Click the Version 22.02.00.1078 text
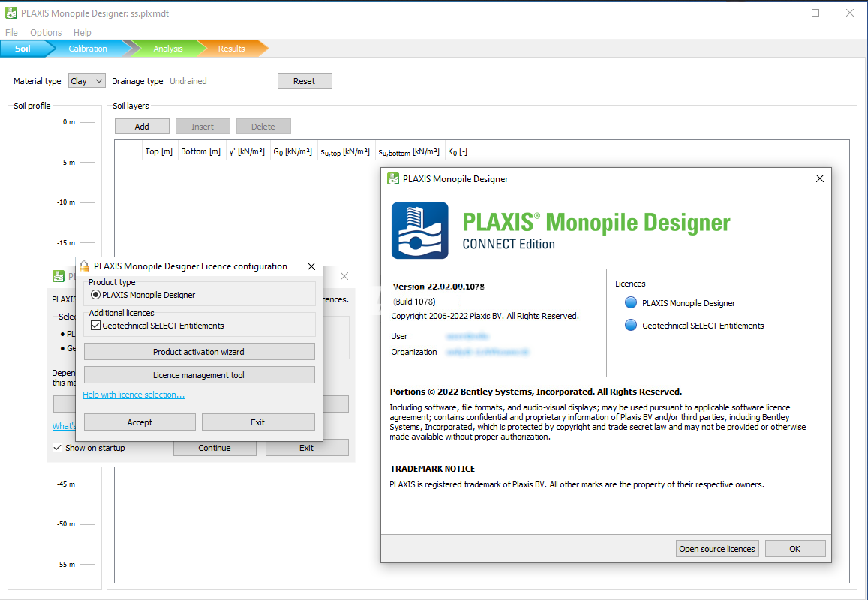868x600 pixels. [438, 286]
